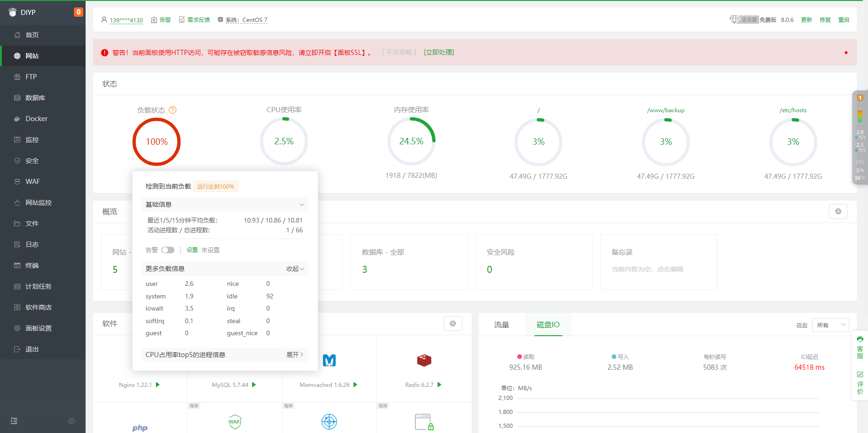The image size is (868, 433).
Task: Click the /etc/hosts disk gauge
Action: click(x=793, y=142)
